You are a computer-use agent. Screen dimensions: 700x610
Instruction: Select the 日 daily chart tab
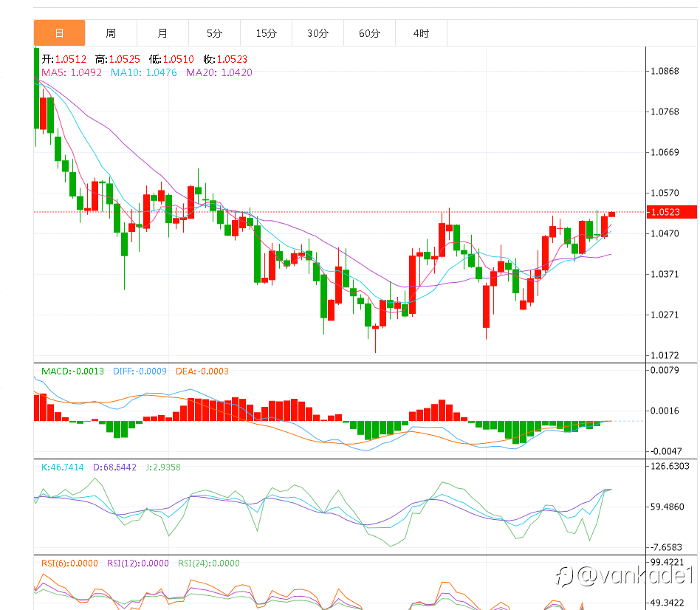[x=59, y=33]
